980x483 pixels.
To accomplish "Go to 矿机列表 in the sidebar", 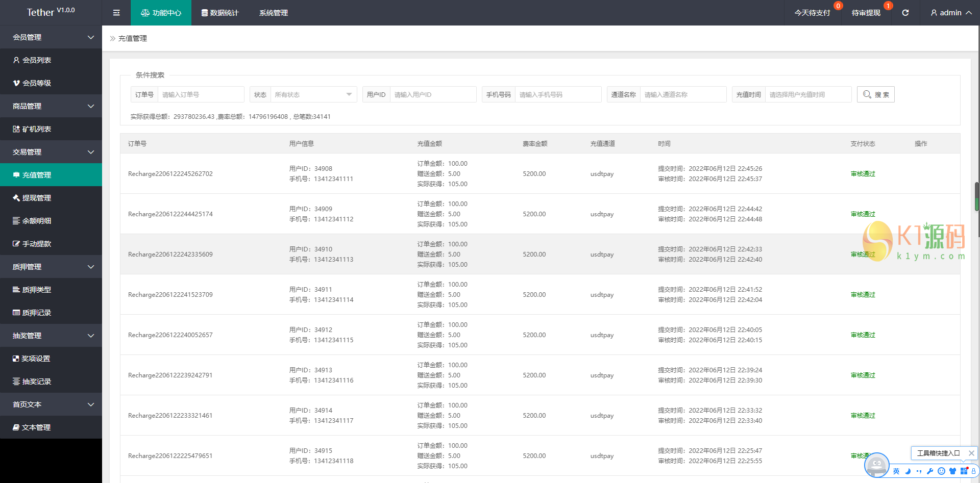I will [37, 129].
